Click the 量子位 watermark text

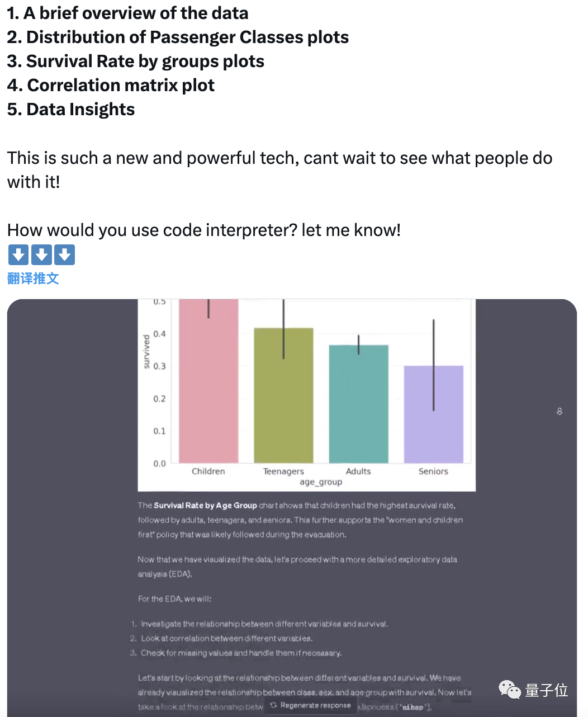click(546, 691)
